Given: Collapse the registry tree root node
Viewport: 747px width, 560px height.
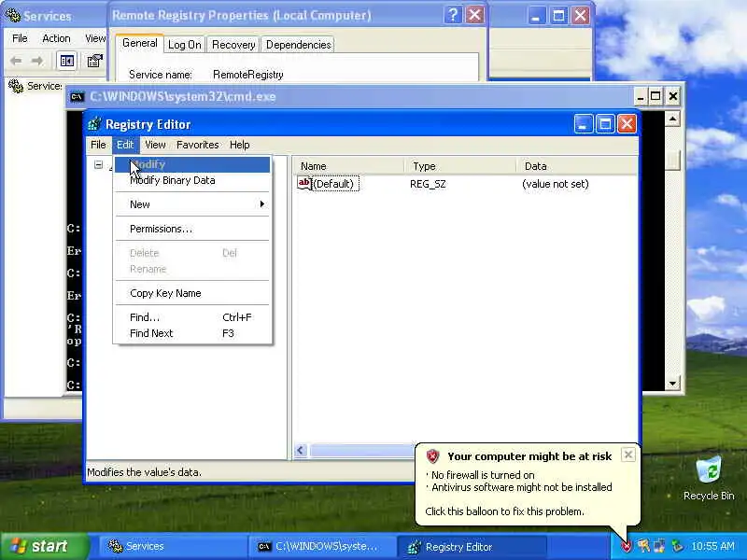Looking at the screenshot, I should point(99,165).
